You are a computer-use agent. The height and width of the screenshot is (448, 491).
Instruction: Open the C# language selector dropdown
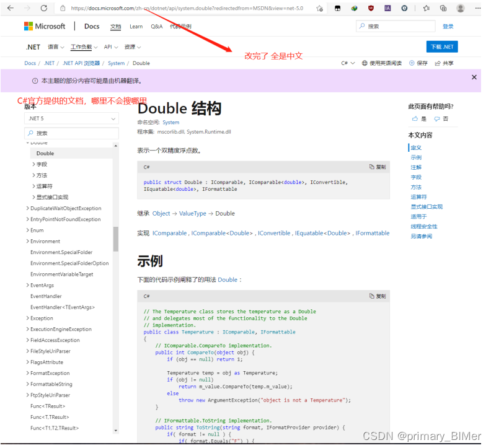coord(348,63)
